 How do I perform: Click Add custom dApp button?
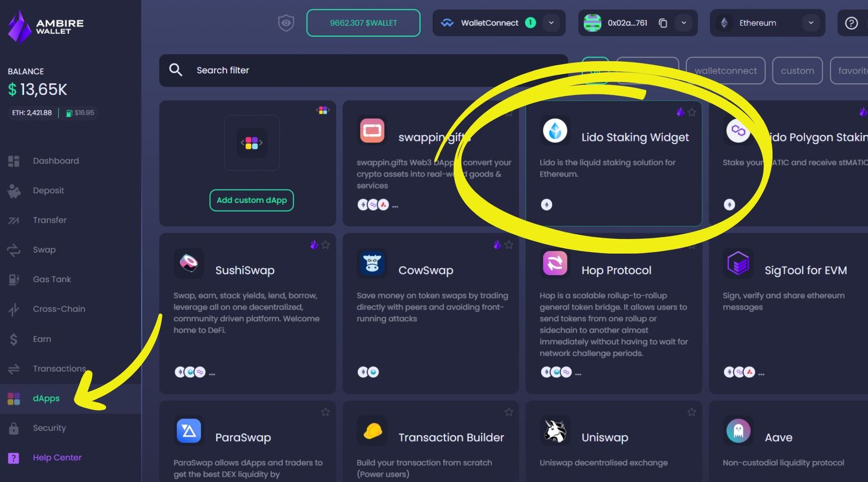[x=252, y=200]
